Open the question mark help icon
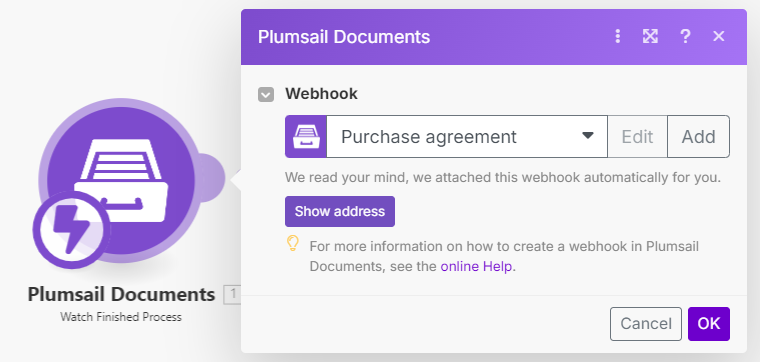This screenshot has height=362, width=760. tap(685, 36)
